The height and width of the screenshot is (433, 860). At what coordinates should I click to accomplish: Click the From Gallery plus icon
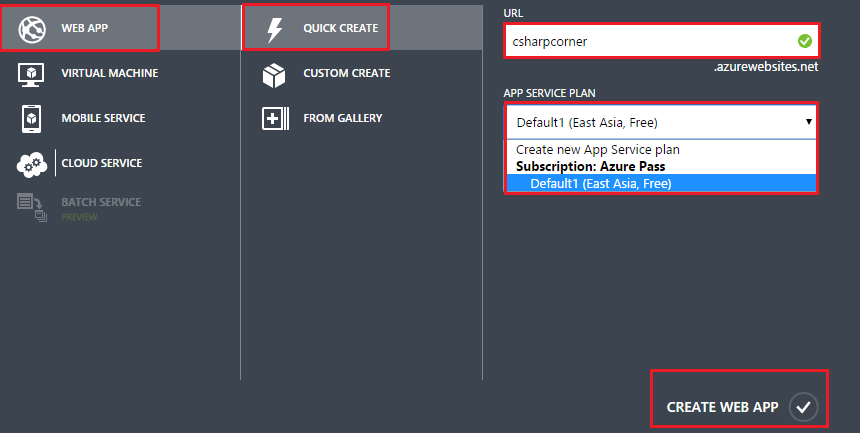(274, 118)
